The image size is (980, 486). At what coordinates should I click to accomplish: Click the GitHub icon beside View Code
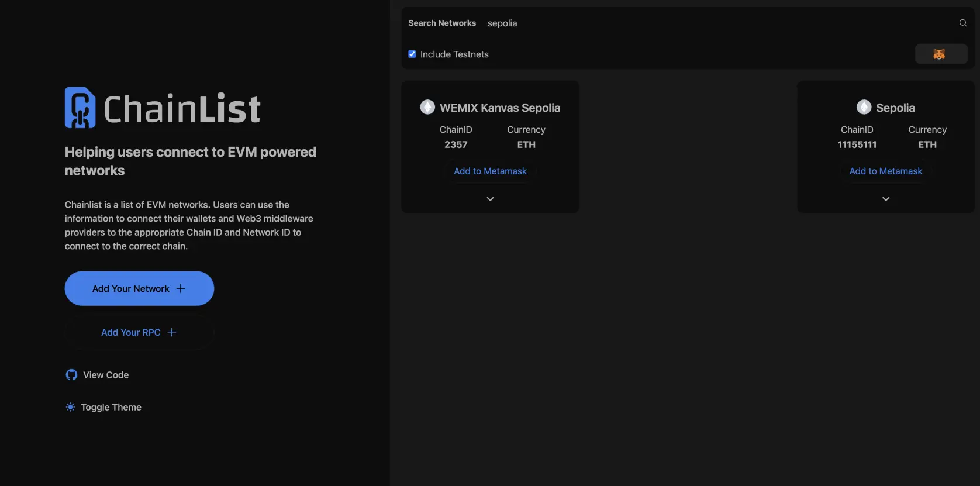pos(71,375)
